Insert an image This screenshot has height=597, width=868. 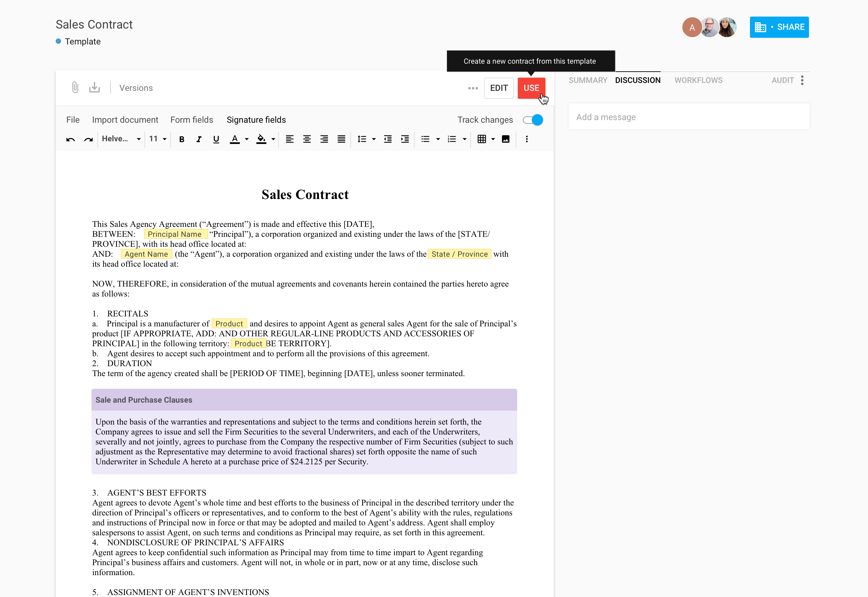click(x=505, y=139)
